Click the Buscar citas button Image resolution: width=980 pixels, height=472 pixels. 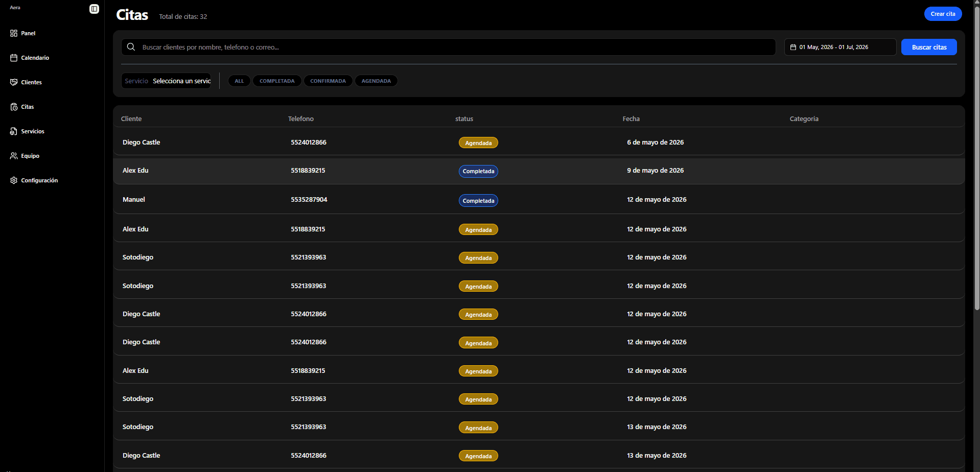click(929, 47)
